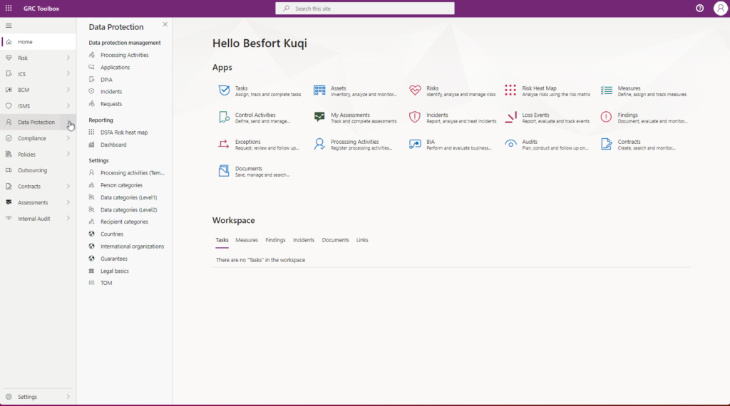Expand the Contracts sidebar chevron

(x=68, y=186)
